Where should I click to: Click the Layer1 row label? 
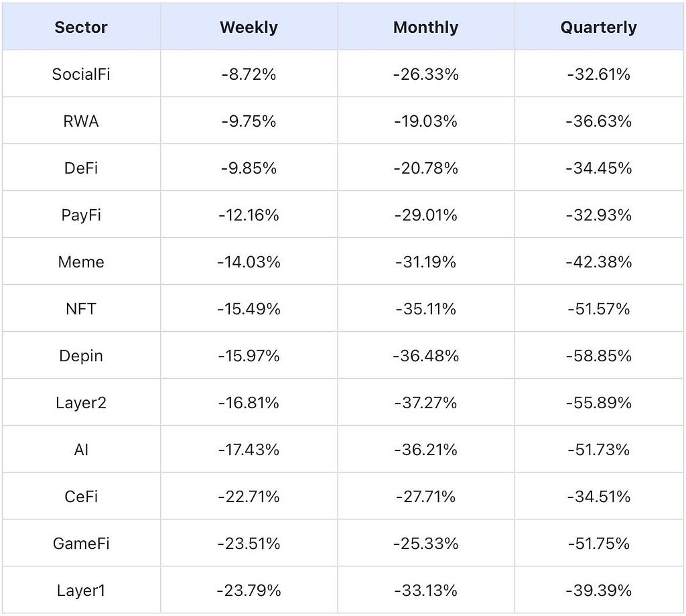pyautogui.click(x=81, y=590)
